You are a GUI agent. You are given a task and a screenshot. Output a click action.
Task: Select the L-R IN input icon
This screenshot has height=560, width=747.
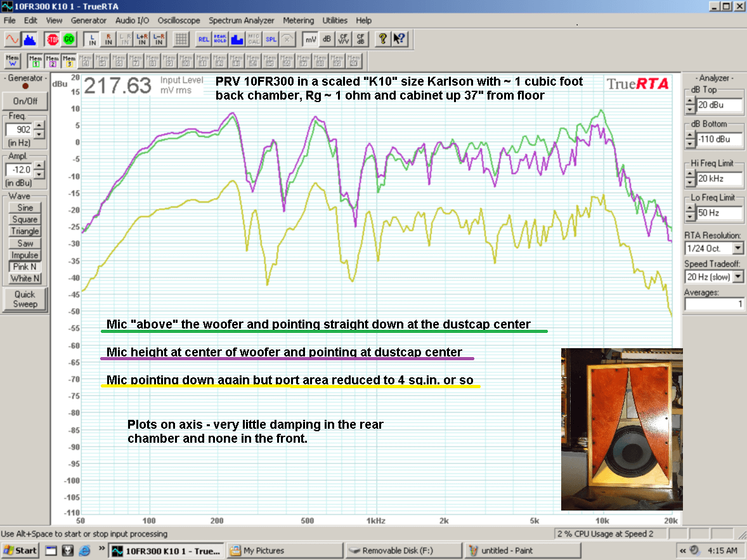click(x=159, y=39)
